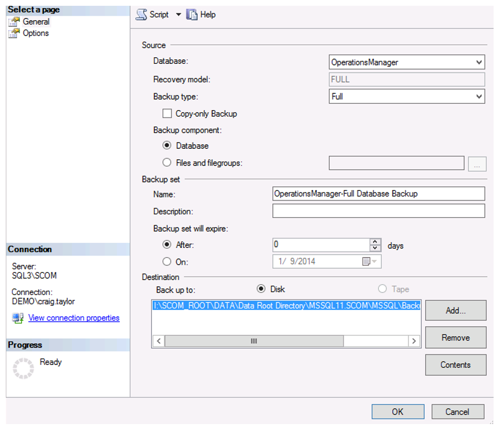Open the expire date calendar dropdown
Screen dimensions: 504x431
[x=370, y=261]
